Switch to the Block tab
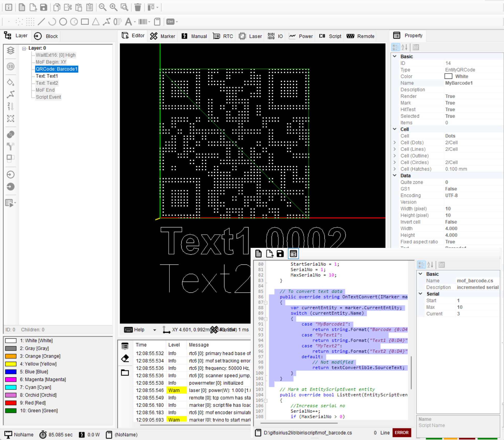The height and width of the screenshot is (440, 504). point(46,36)
